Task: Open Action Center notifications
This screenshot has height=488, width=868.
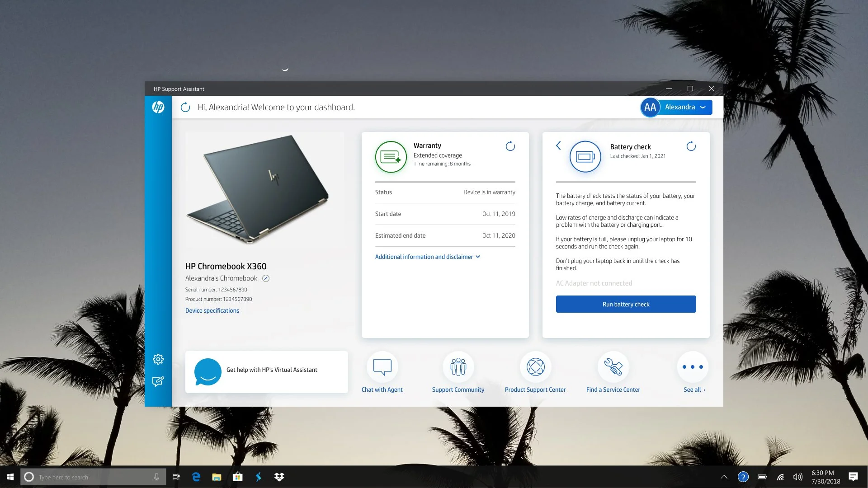Action: 853,477
